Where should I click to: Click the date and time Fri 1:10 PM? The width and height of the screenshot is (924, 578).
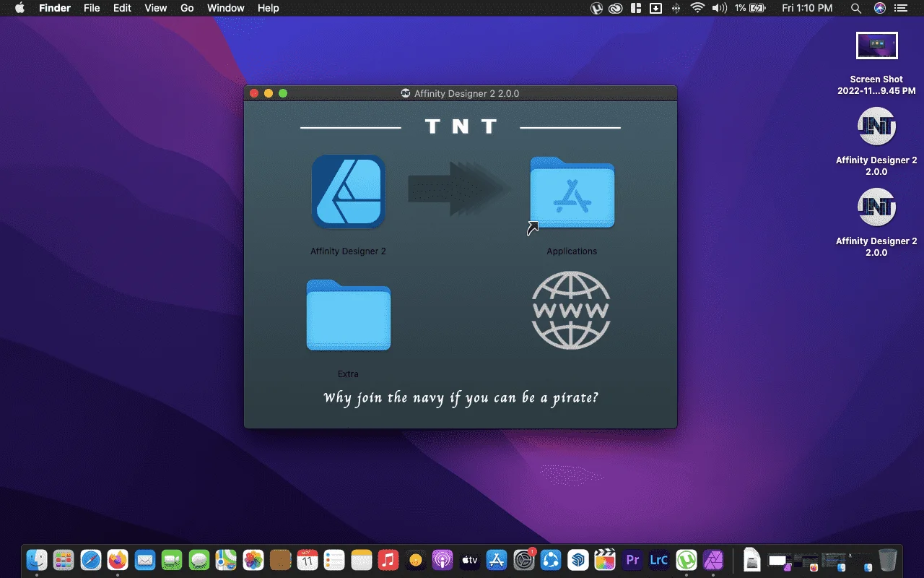click(x=807, y=8)
